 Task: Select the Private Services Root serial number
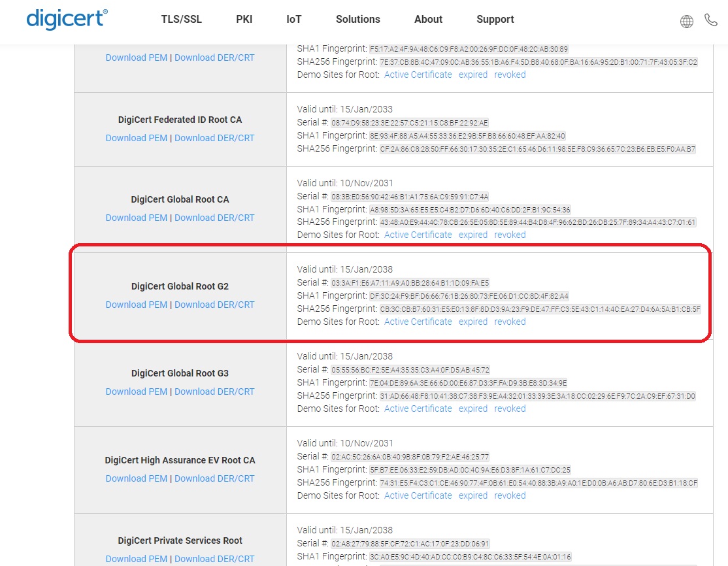coord(410,544)
